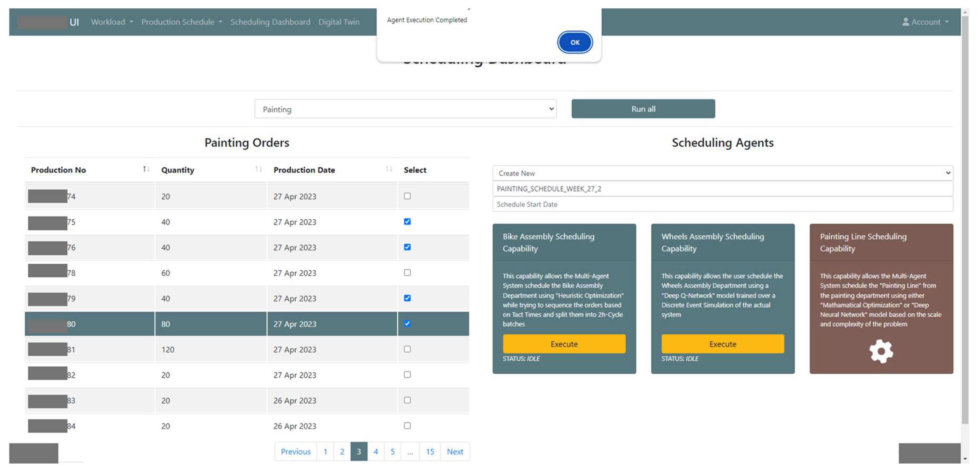Uncheck the highlighted order 80 checkbox
This screenshot has width=980, height=472.
pyautogui.click(x=407, y=323)
